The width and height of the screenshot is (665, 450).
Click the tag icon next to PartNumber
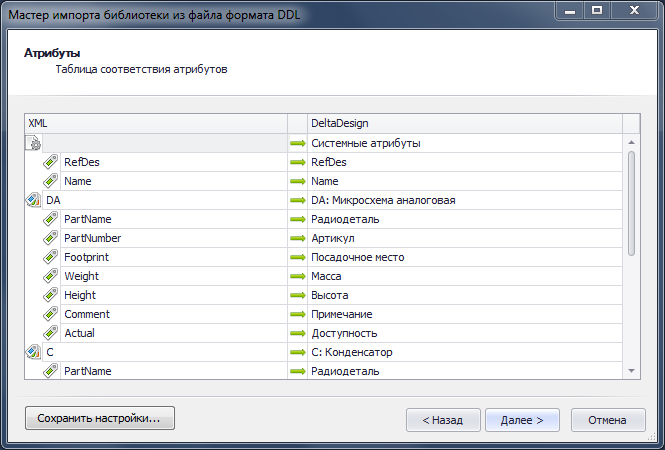(x=50, y=238)
